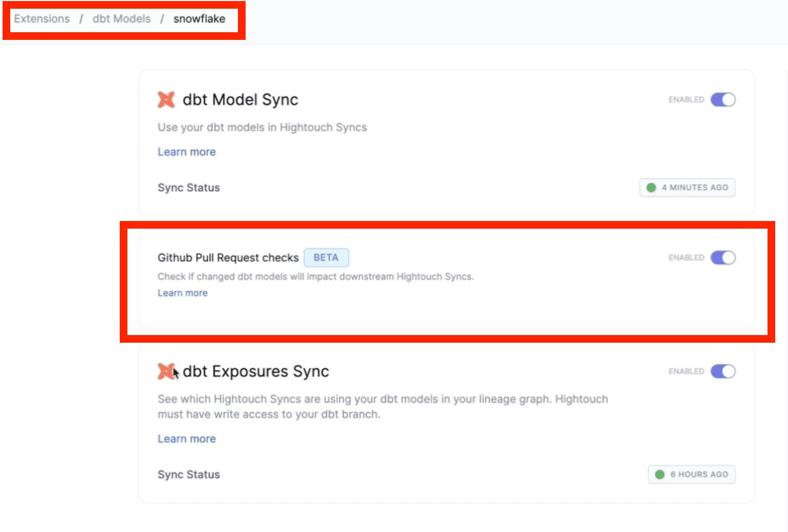Click the Github Pull Request checks title

pyautogui.click(x=228, y=258)
